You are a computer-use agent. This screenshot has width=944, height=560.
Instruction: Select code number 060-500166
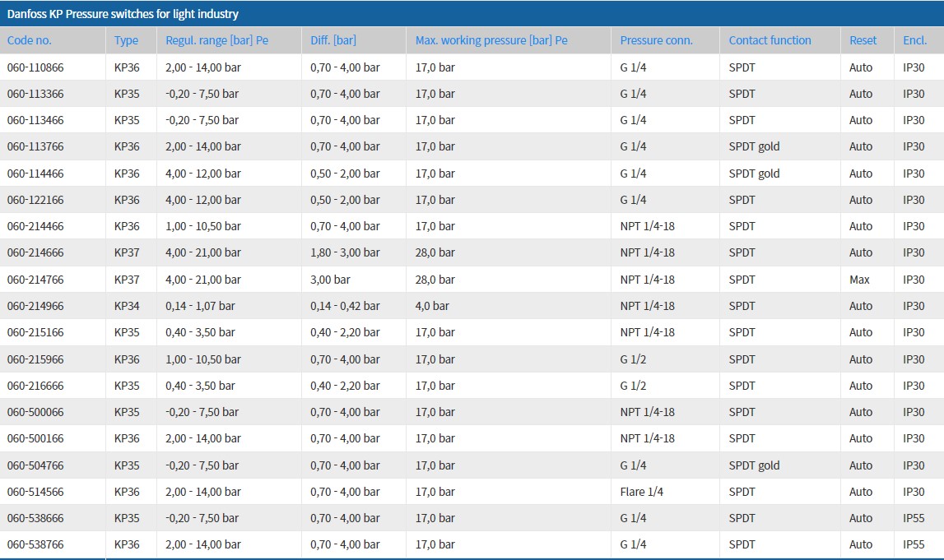pos(35,438)
